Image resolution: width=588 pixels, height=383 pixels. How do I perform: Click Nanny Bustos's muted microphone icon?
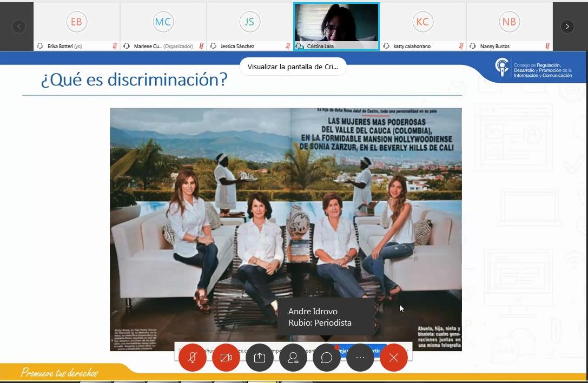click(547, 46)
